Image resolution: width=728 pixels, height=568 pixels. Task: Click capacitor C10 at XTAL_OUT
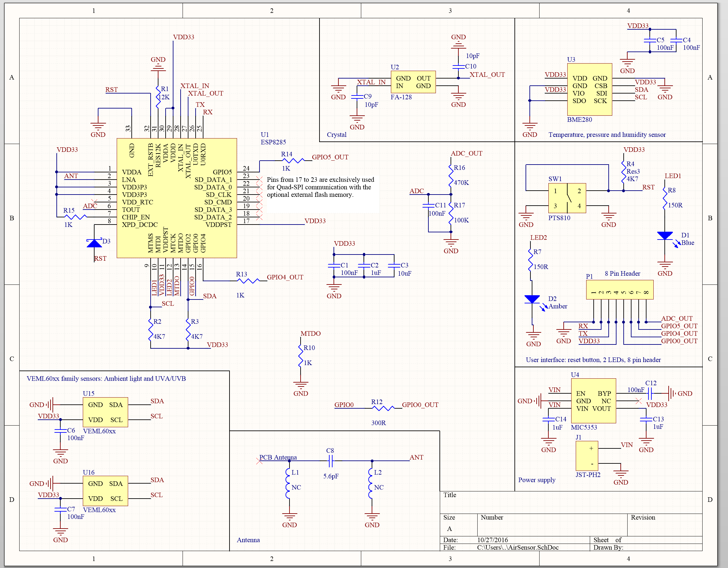458,66
